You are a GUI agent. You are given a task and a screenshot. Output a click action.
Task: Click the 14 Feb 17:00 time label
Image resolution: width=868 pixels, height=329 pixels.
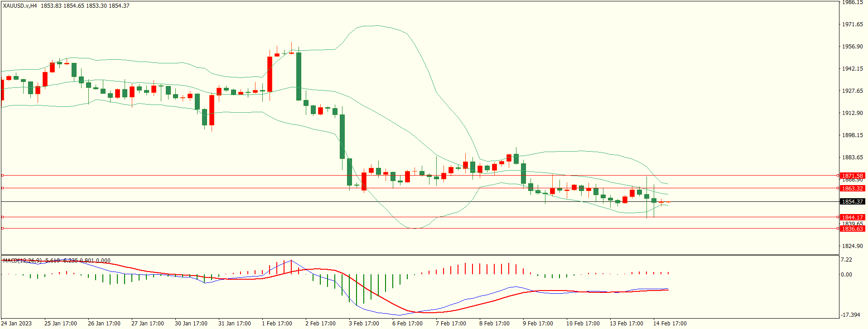click(670, 323)
